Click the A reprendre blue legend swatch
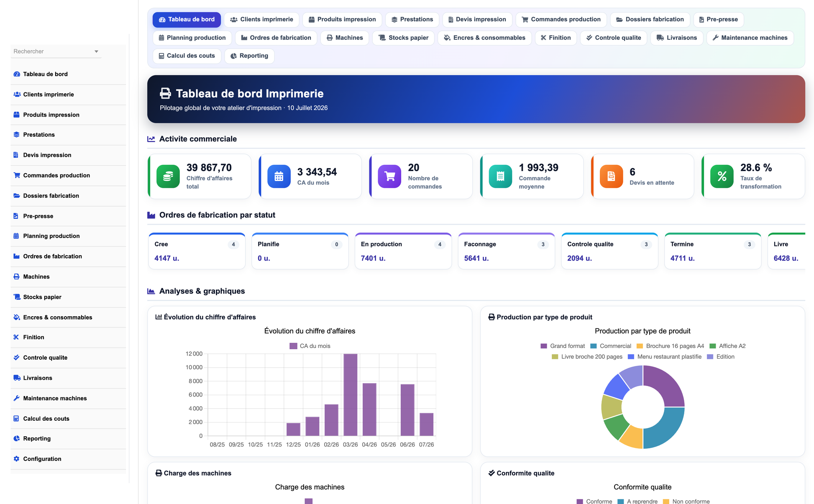 [621, 501]
